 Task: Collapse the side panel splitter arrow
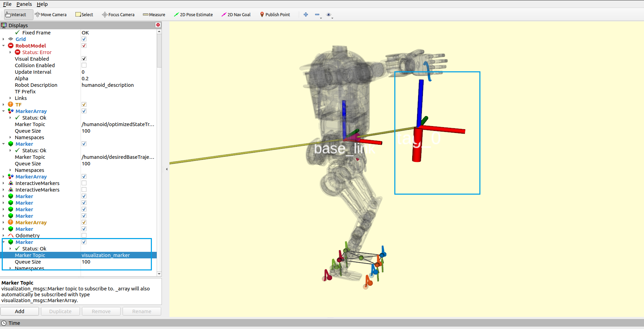pos(167,169)
